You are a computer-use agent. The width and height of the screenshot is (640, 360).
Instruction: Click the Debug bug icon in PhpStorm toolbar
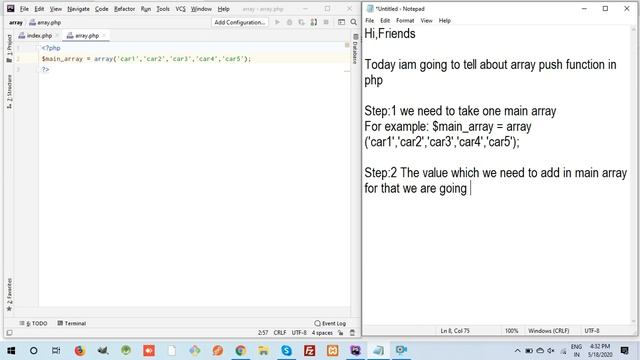coord(289,22)
